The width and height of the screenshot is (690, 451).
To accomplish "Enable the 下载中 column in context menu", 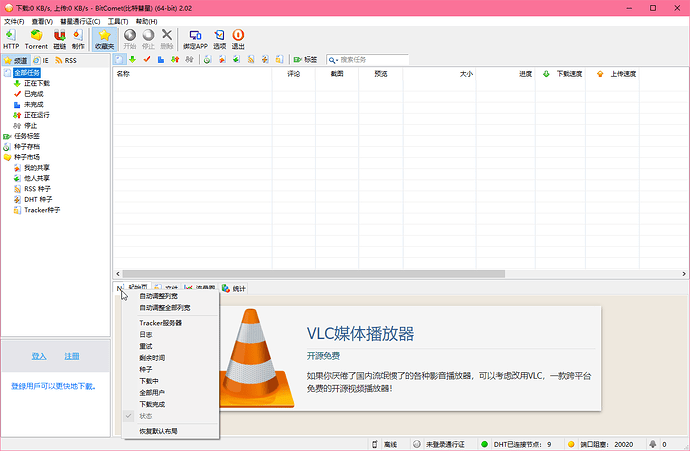I will point(170,381).
